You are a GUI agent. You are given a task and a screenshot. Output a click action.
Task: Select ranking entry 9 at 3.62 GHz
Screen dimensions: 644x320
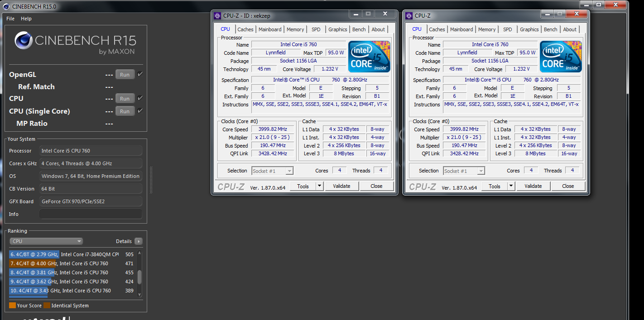point(72,282)
